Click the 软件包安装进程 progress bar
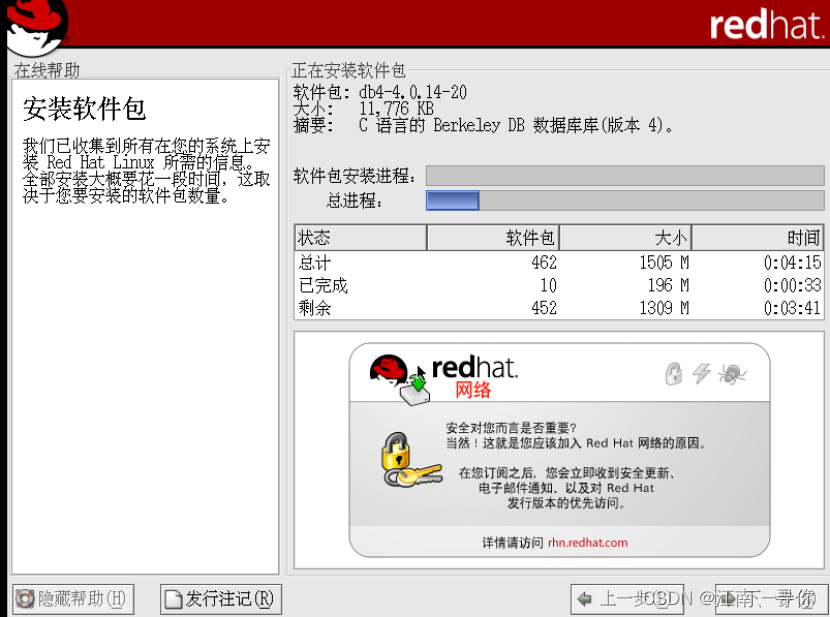Screen dimensions: 830x617 coord(625,176)
